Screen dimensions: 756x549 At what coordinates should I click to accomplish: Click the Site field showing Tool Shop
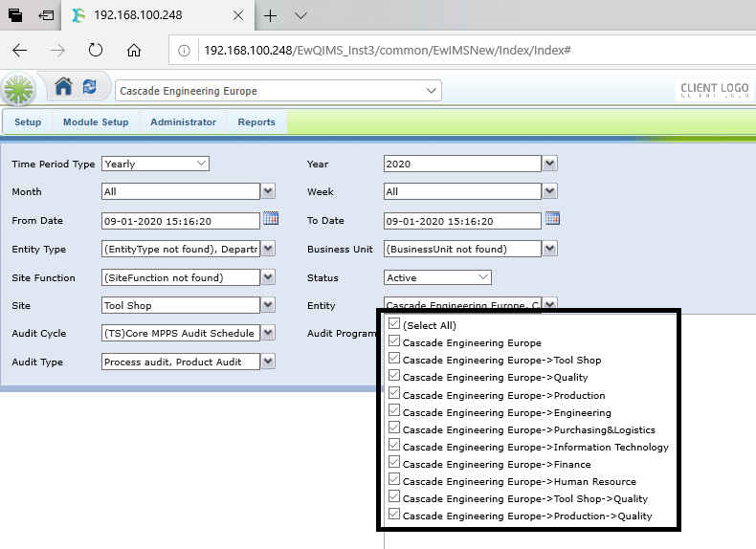pyautogui.click(x=181, y=305)
